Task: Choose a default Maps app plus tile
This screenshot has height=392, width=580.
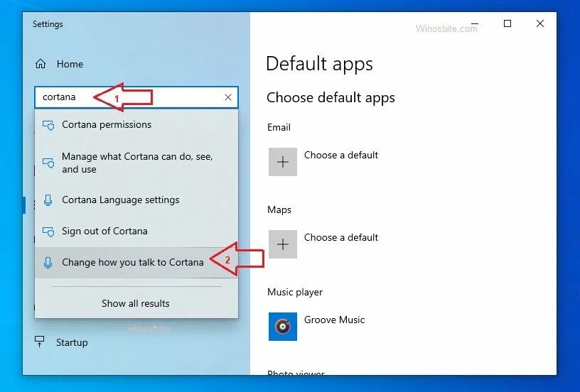Action: (x=283, y=244)
